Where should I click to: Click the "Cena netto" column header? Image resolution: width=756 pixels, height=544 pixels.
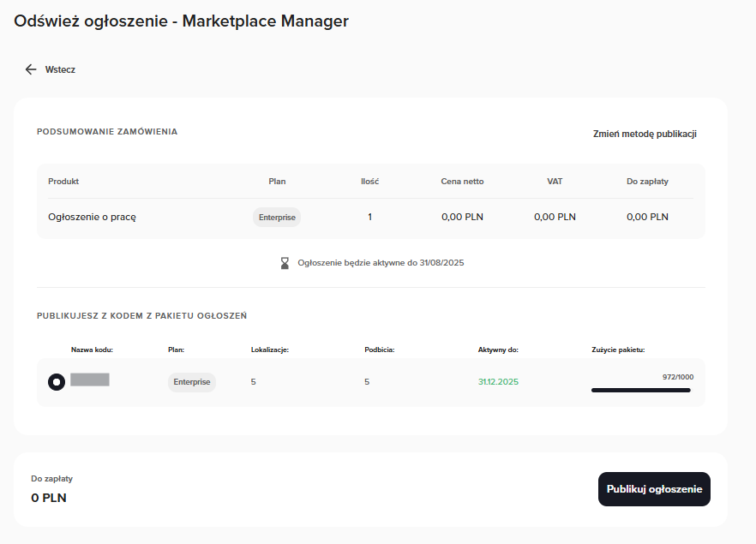click(x=462, y=182)
